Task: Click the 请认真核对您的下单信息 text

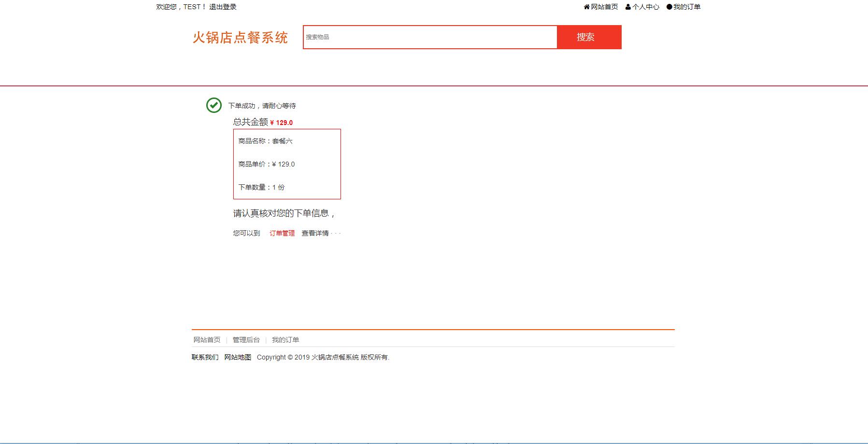Action: pyautogui.click(x=284, y=213)
